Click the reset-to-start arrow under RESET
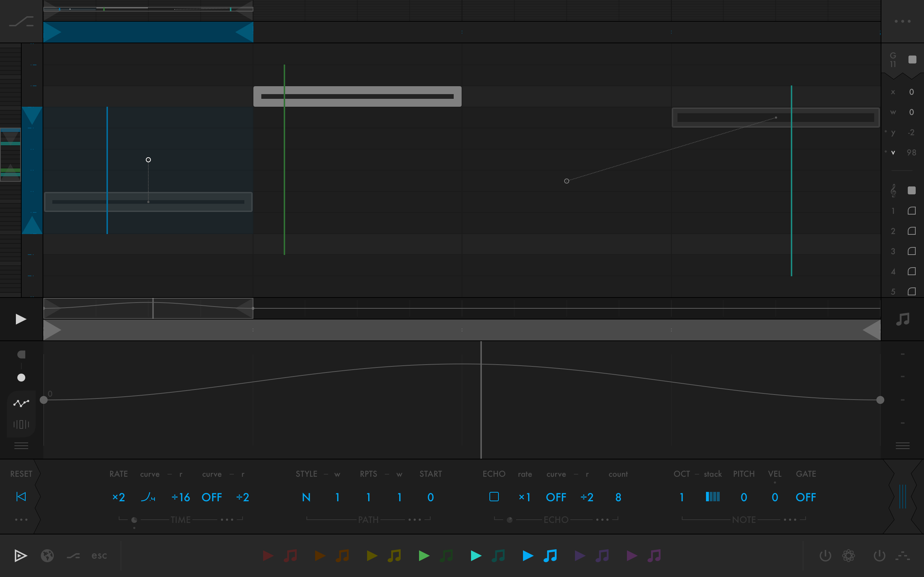 point(21,497)
